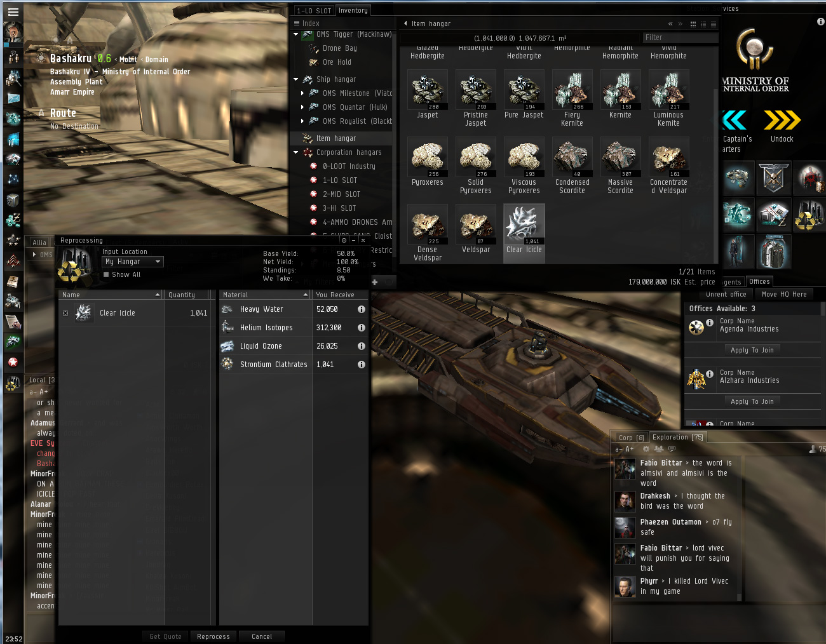The height and width of the screenshot is (644, 826).
Task: Open the skull shield station service
Action: pyautogui.click(x=773, y=177)
